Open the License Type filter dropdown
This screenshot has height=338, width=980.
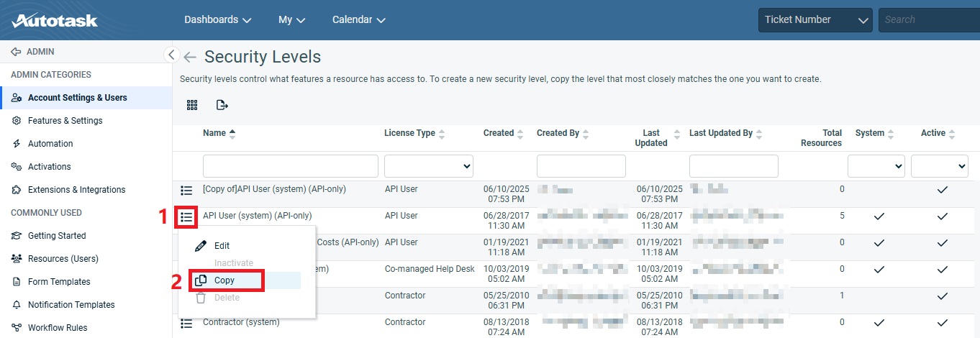428,166
